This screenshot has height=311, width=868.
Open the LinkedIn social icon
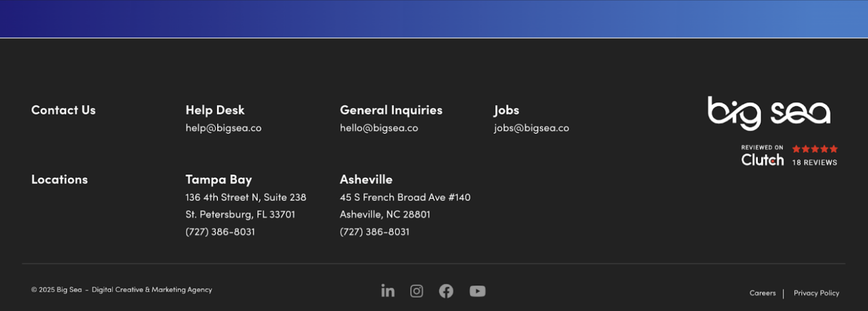coord(388,291)
